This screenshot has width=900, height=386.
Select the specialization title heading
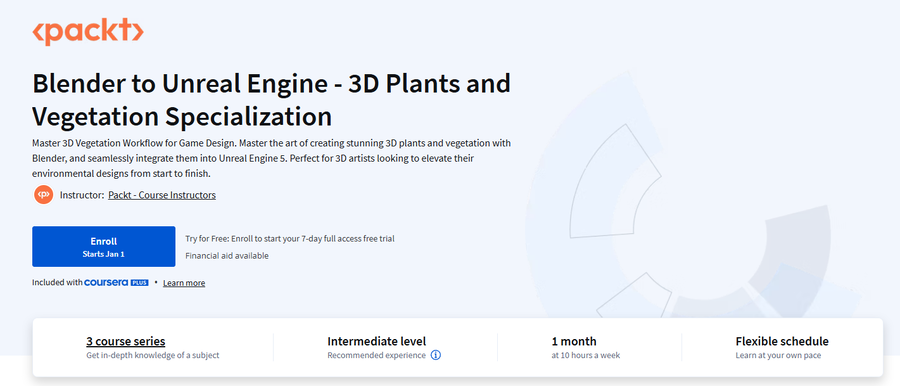coord(271,100)
